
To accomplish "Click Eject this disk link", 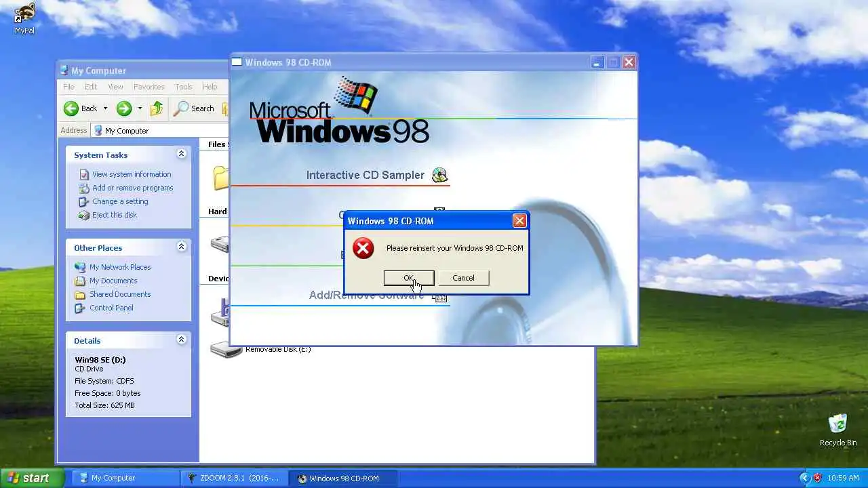I will 114,215.
